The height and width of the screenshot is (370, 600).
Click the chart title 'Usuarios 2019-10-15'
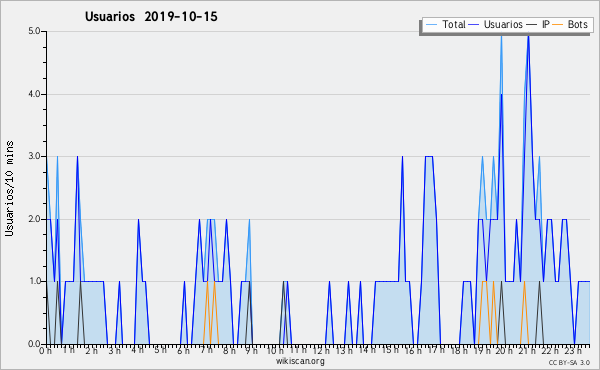click(151, 16)
